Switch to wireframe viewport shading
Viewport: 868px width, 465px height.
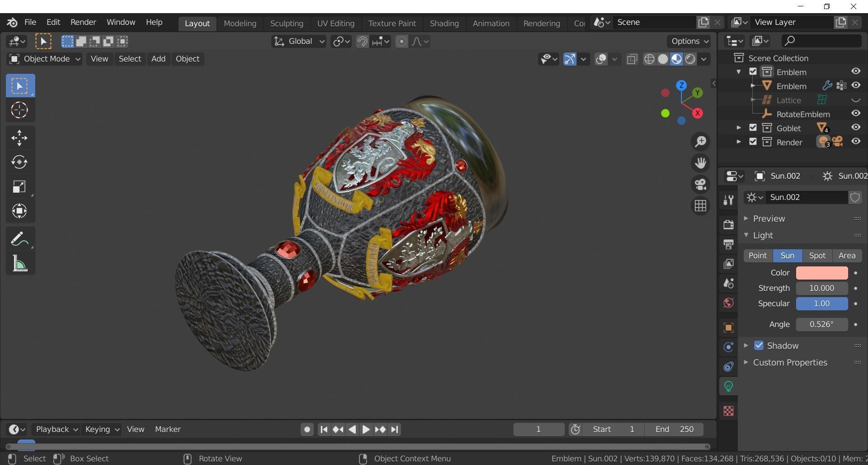point(649,59)
